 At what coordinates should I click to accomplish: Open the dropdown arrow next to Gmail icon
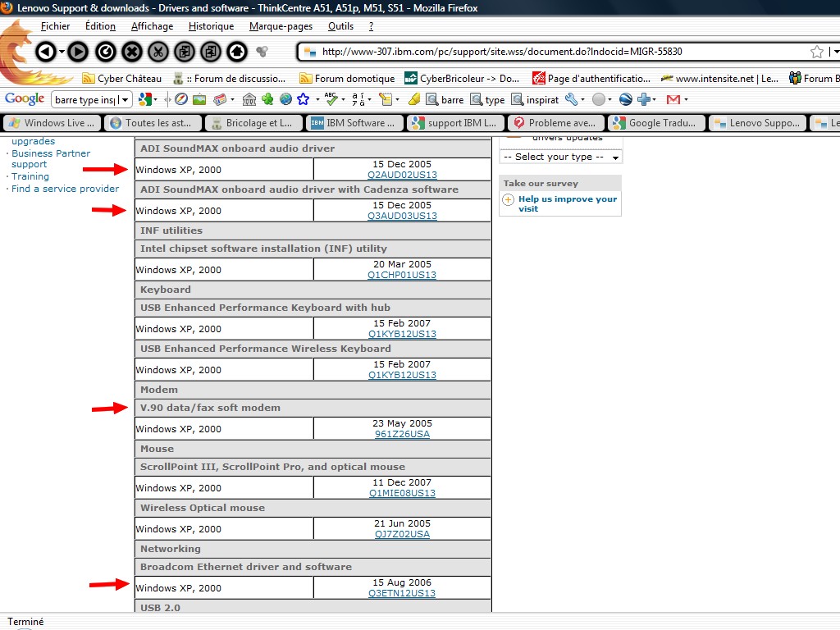[687, 99]
